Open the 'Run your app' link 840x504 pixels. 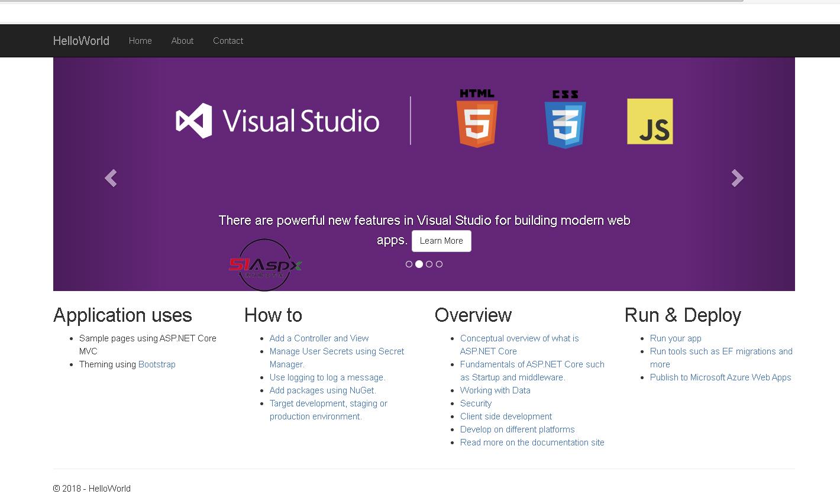pos(676,338)
